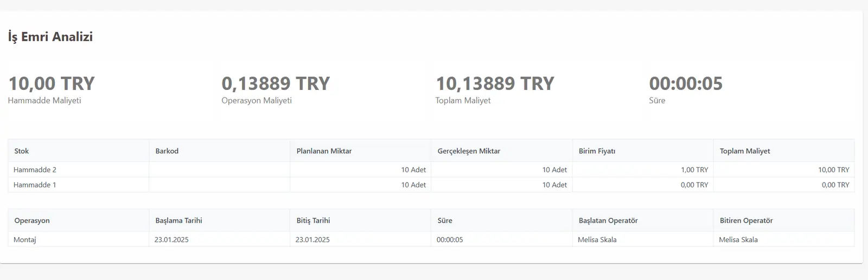Click the empty Barkod cell for Hammadde 2
The height and width of the screenshot is (280, 868).
tap(220, 170)
